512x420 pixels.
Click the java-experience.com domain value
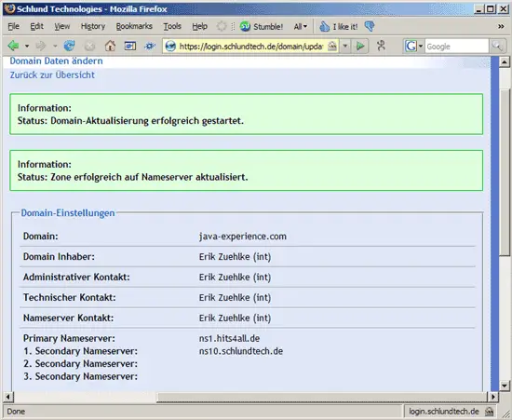(x=243, y=237)
